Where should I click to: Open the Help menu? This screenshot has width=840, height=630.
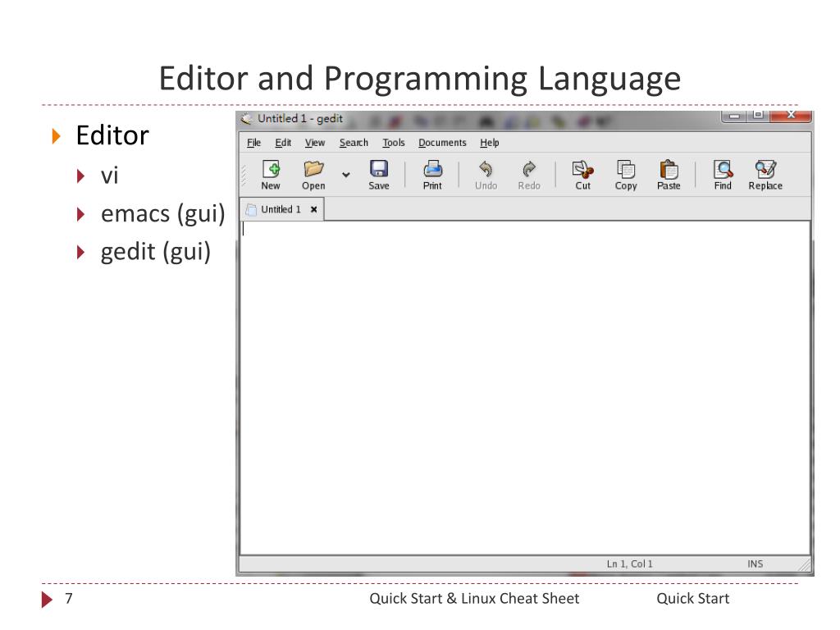[490, 143]
